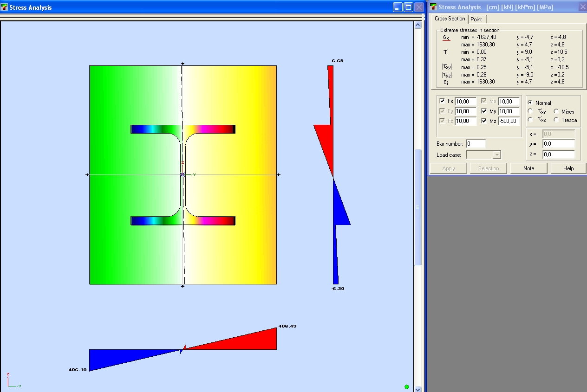Image resolution: width=587 pixels, height=392 pixels.
Task: Open the Point tab
Action: 476,19
